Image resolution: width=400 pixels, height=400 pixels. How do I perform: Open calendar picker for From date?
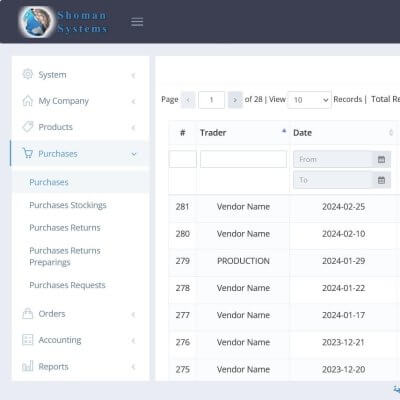[381, 159]
